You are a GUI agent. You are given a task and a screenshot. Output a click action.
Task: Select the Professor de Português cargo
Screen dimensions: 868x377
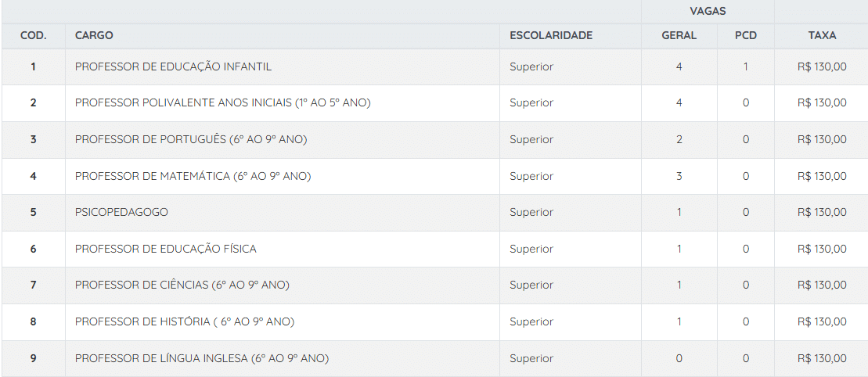(x=191, y=139)
